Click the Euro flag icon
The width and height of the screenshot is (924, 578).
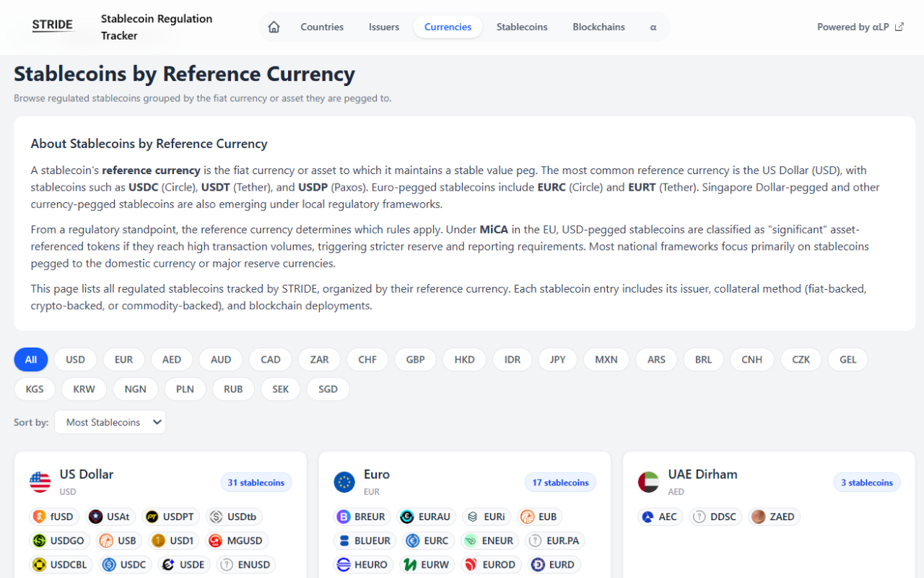pos(344,482)
